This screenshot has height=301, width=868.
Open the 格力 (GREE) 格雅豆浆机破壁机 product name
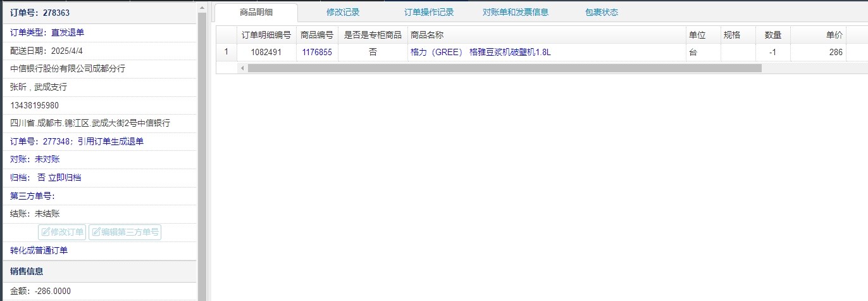pyautogui.click(x=481, y=53)
